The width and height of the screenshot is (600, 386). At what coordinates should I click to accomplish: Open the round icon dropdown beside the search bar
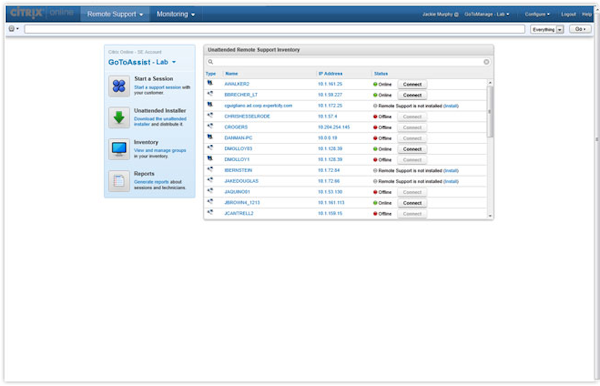13,29
